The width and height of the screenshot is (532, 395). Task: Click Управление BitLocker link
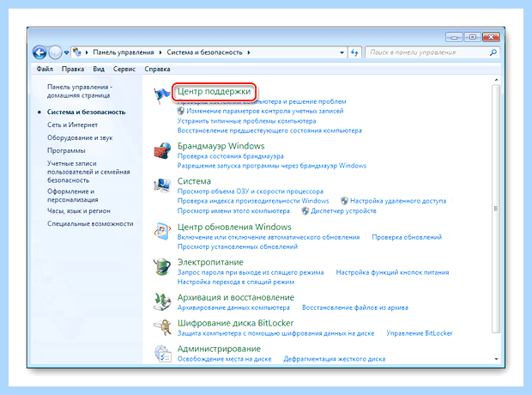tap(420, 333)
